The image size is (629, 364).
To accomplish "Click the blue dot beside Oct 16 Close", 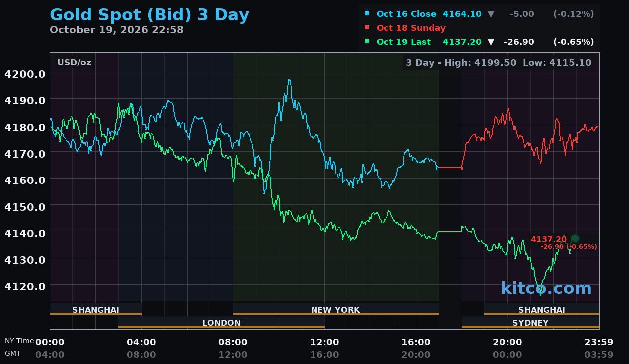I will coord(367,14).
